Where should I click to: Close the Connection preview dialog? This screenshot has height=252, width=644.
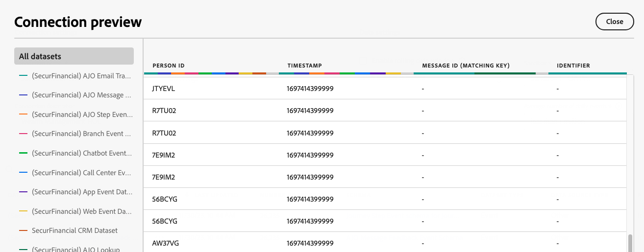[x=614, y=22]
